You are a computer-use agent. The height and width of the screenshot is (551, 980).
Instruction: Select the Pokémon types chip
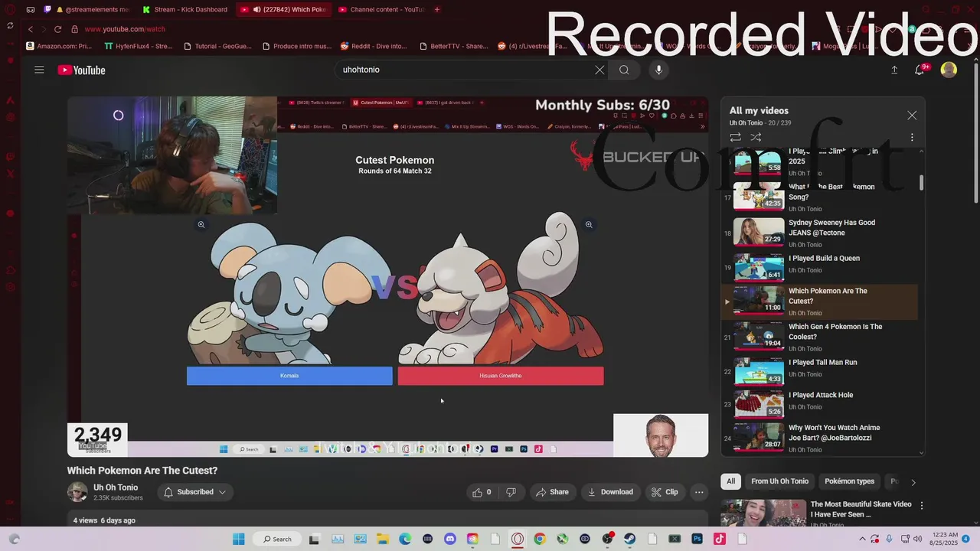849,481
